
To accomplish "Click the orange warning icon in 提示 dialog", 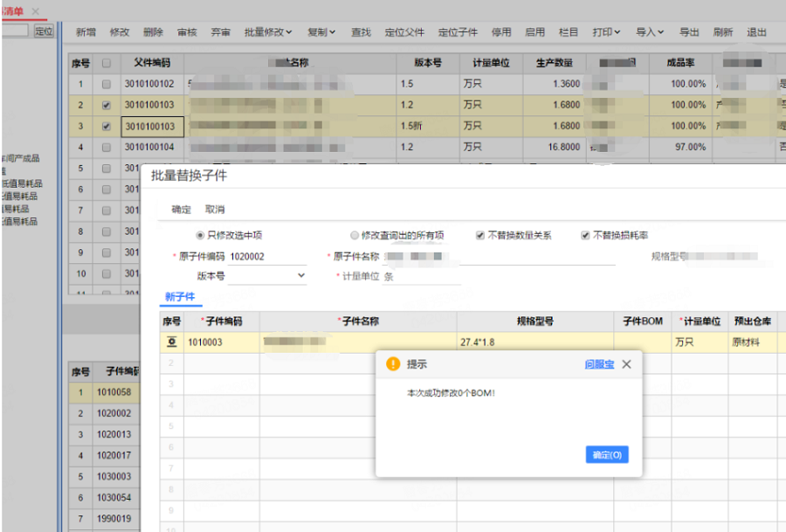I will coord(393,364).
